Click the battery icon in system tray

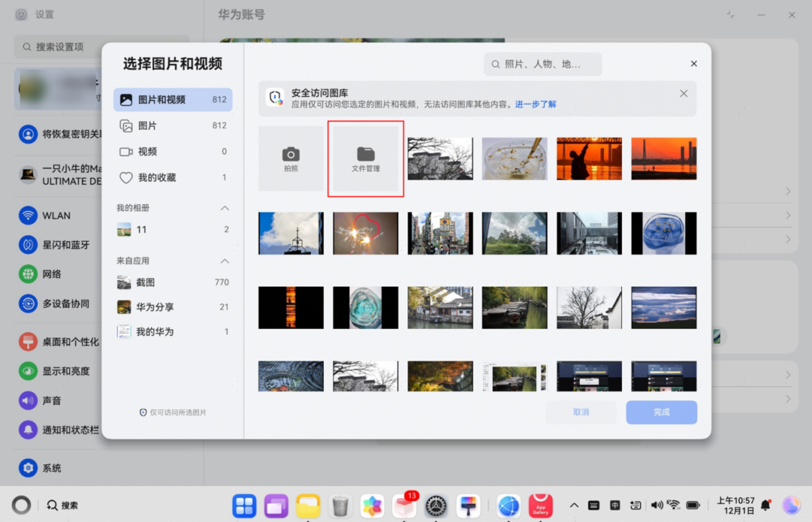point(692,505)
